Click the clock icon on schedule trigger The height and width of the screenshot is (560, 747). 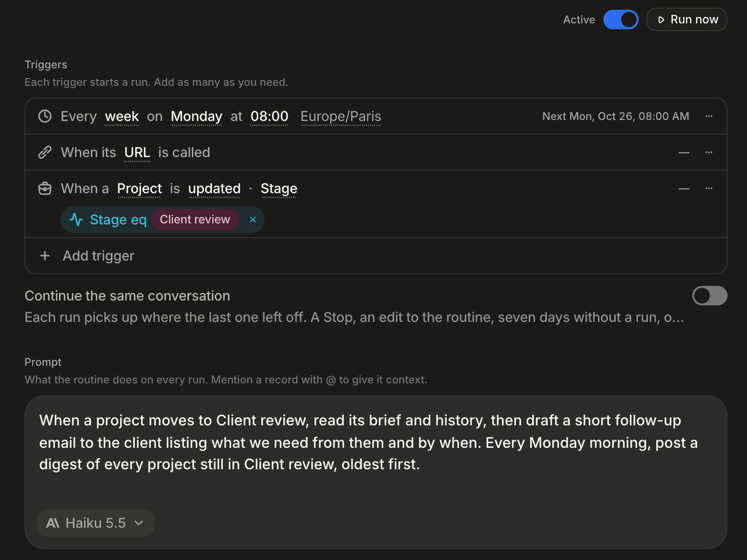point(45,116)
